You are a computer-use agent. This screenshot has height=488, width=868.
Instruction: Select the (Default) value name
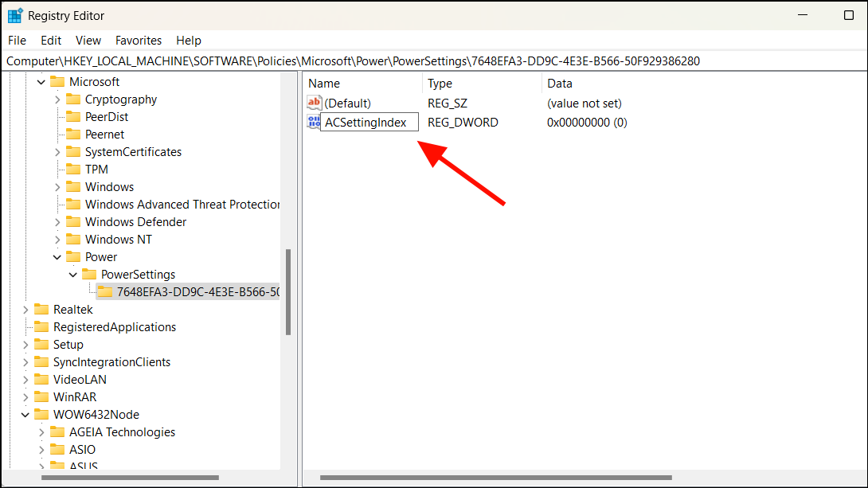[x=348, y=103]
